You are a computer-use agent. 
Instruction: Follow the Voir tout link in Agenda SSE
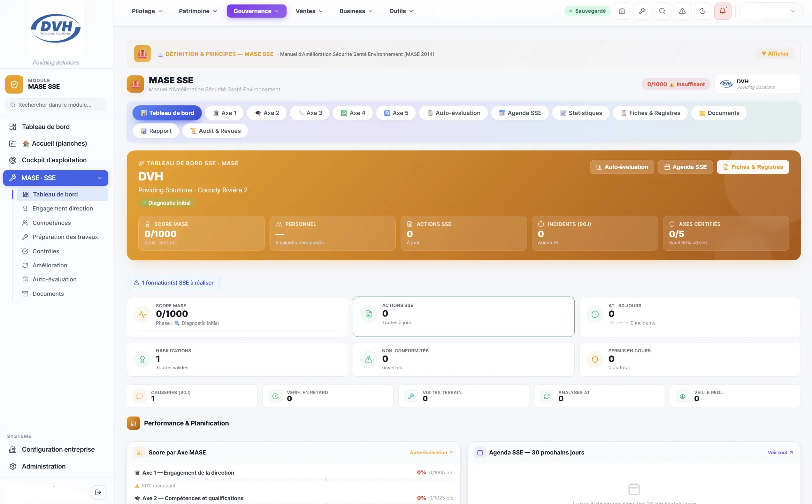pos(780,452)
